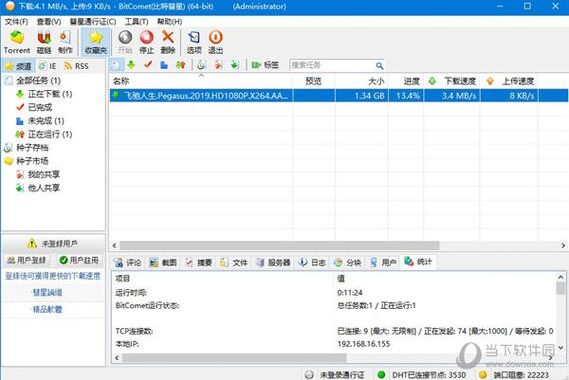Click the DHT已连接节点 status bar entry

tap(422, 374)
